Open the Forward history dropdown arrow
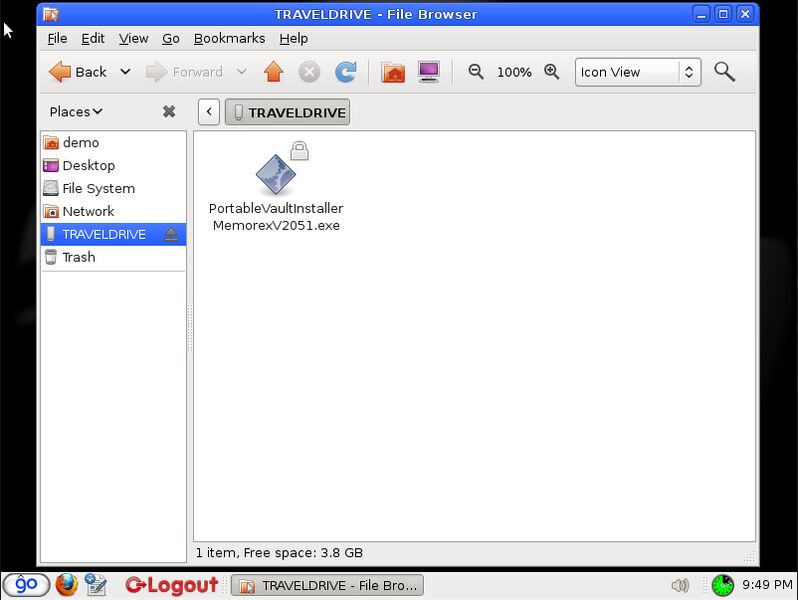 tap(242, 72)
